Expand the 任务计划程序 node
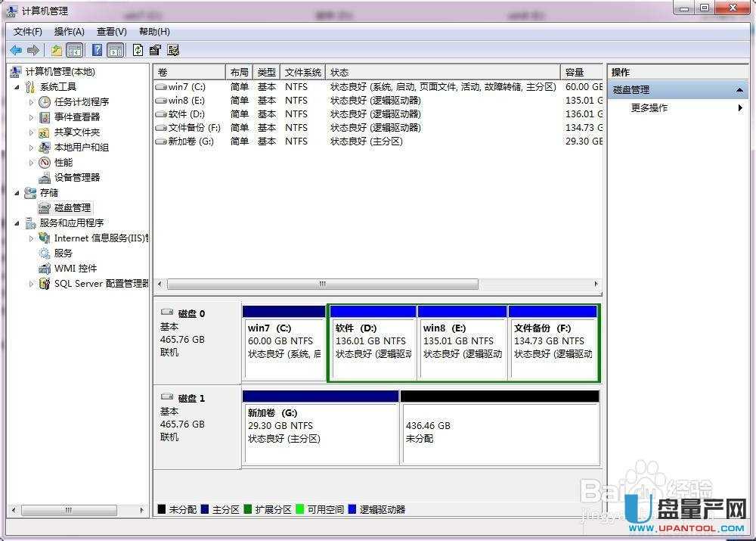Viewport: 756px width, 541px height. pos(32,101)
